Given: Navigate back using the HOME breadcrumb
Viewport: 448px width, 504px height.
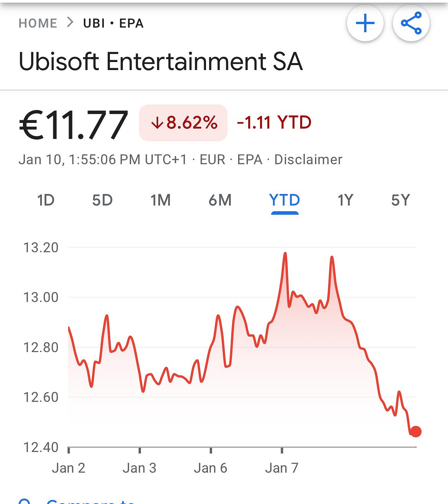Looking at the screenshot, I should [38, 23].
